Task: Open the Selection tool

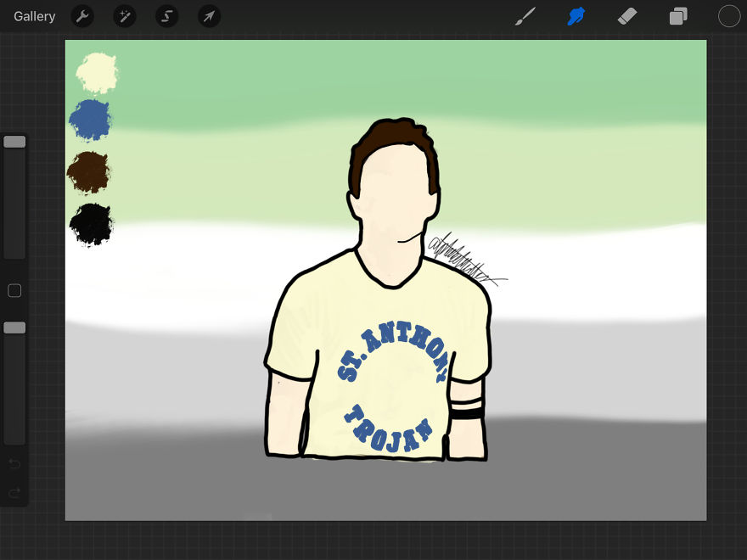Action: (166, 16)
